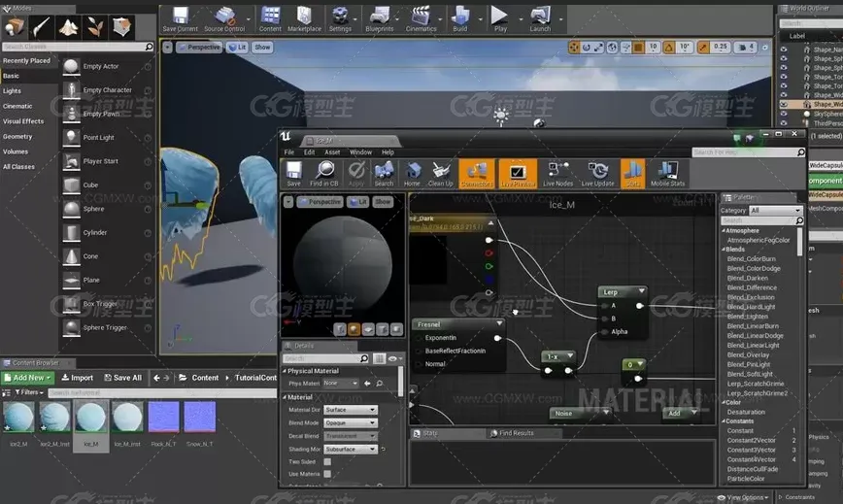843x504 pixels.
Task: Click Clean Up in material editor toolbar
Action: 441,174
